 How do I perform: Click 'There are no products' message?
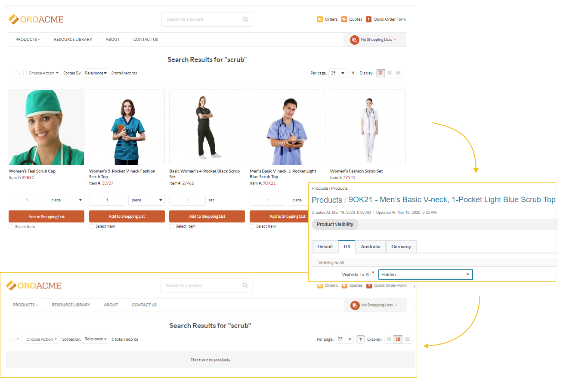pyautogui.click(x=210, y=360)
